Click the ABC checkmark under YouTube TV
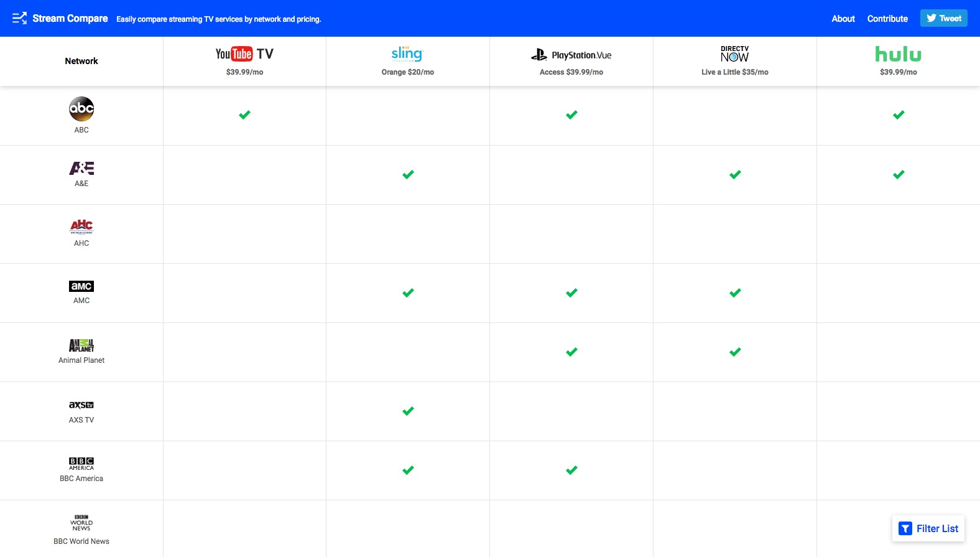Viewport: 980px width, 557px height. pyautogui.click(x=244, y=115)
